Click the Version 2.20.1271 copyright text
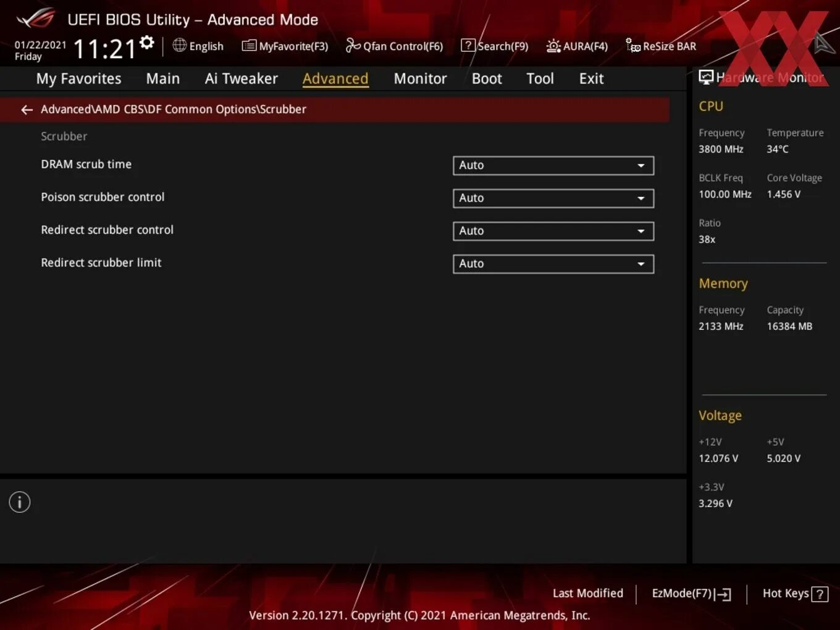 pos(419,615)
